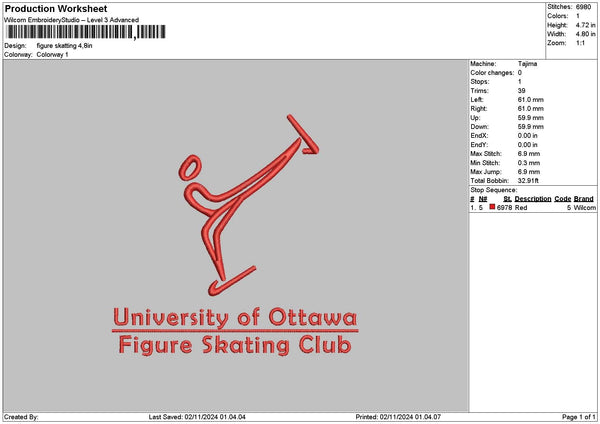Click Total Bobbin value 32.91ft

coord(528,181)
